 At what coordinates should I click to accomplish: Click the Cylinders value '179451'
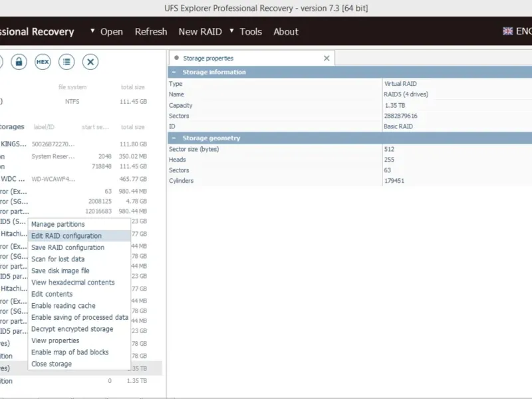click(394, 181)
